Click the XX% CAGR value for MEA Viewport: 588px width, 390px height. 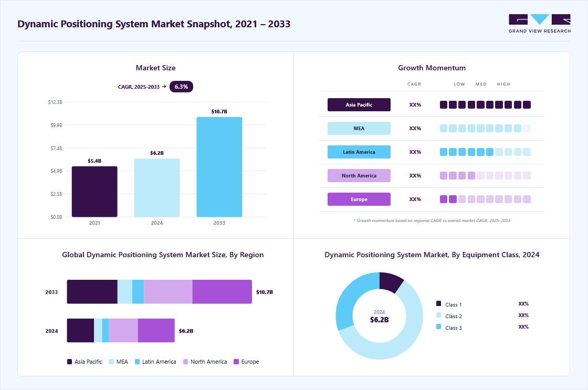pyautogui.click(x=415, y=129)
